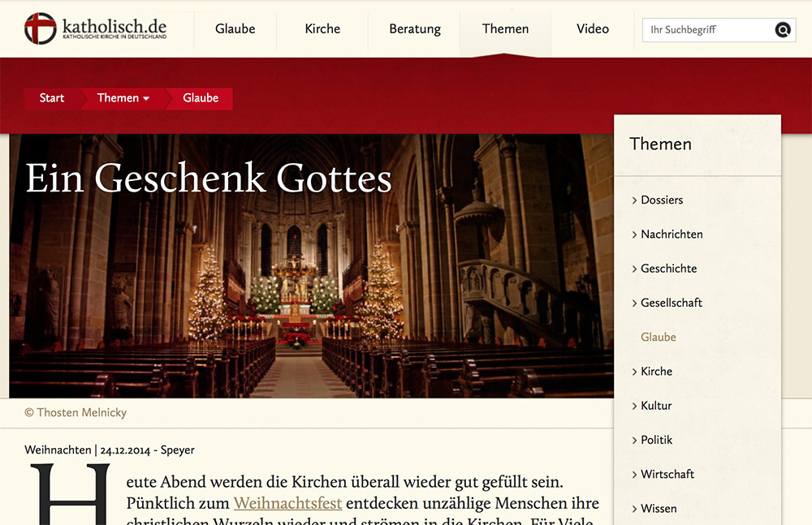Open Gesellschaft in the Themen sidebar
This screenshot has height=525, width=812.
coord(672,303)
